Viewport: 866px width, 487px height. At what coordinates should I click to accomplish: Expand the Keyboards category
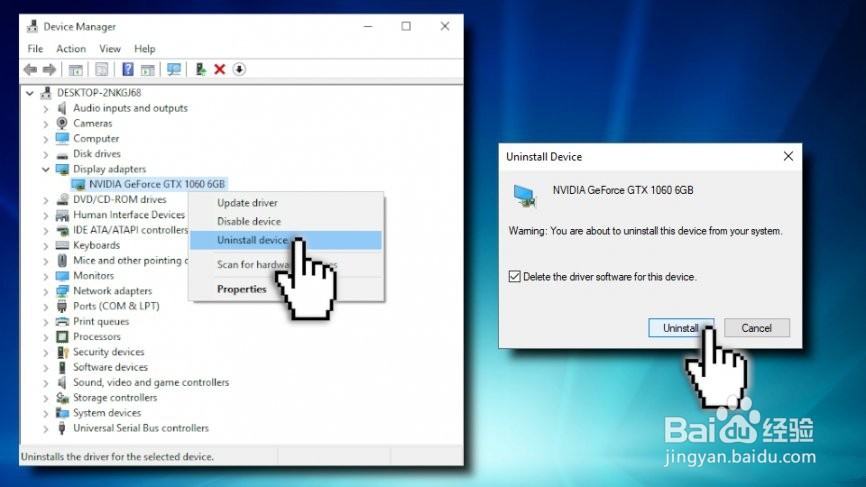(46, 246)
